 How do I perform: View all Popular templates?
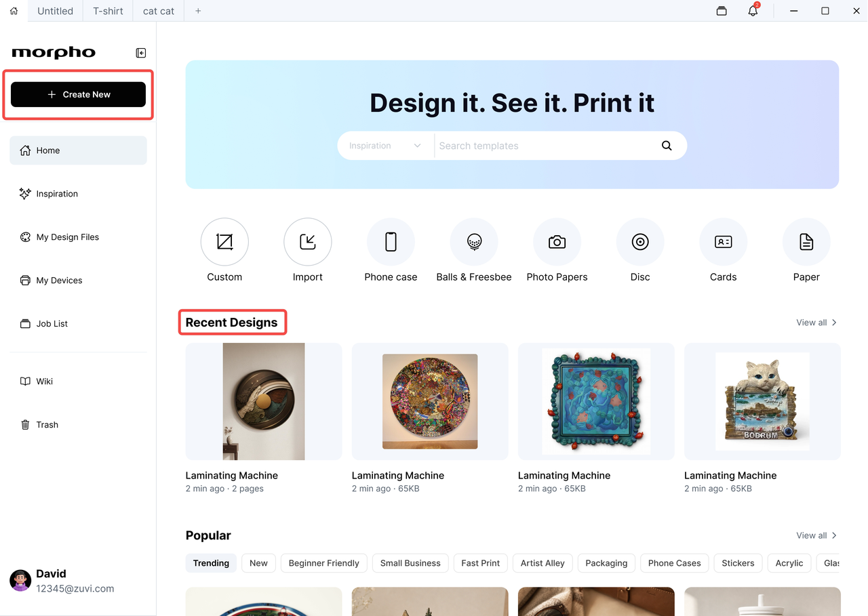click(x=816, y=535)
